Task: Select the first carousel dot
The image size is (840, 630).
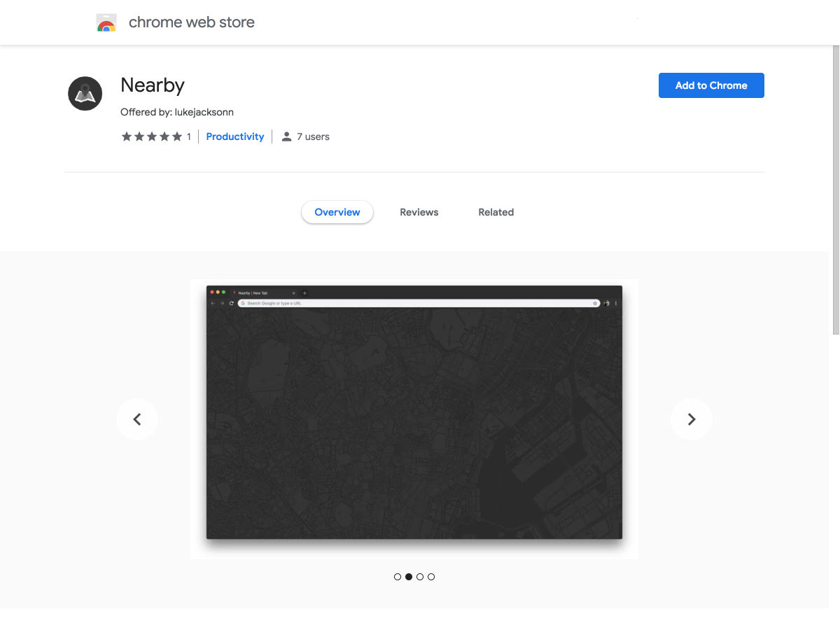Action: (398, 577)
